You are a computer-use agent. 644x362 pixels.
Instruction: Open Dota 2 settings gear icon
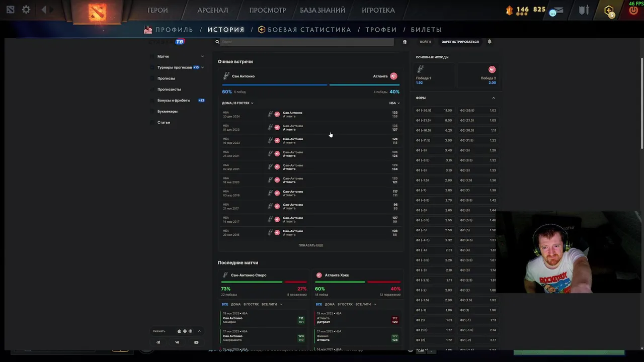(26, 10)
